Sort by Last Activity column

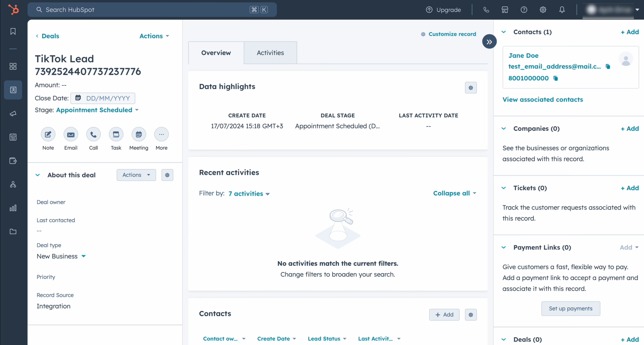[379, 339]
